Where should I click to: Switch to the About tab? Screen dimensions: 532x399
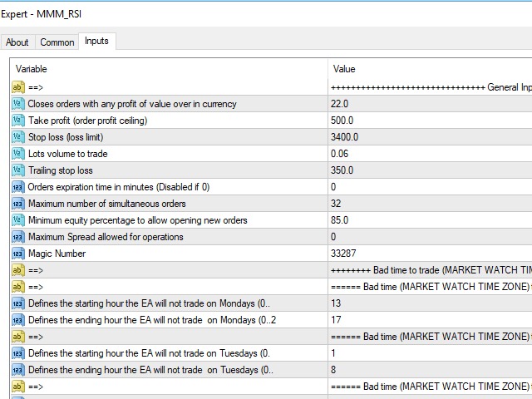[17, 42]
